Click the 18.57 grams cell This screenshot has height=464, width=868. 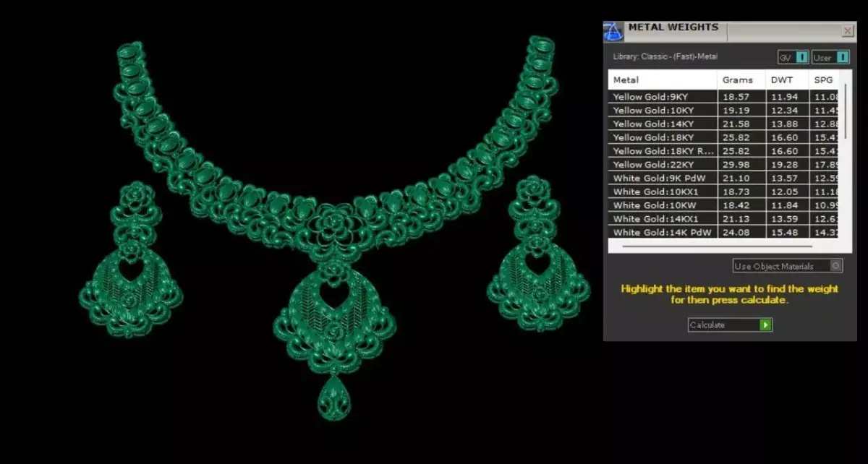pyautogui.click(x=741, y=96)
